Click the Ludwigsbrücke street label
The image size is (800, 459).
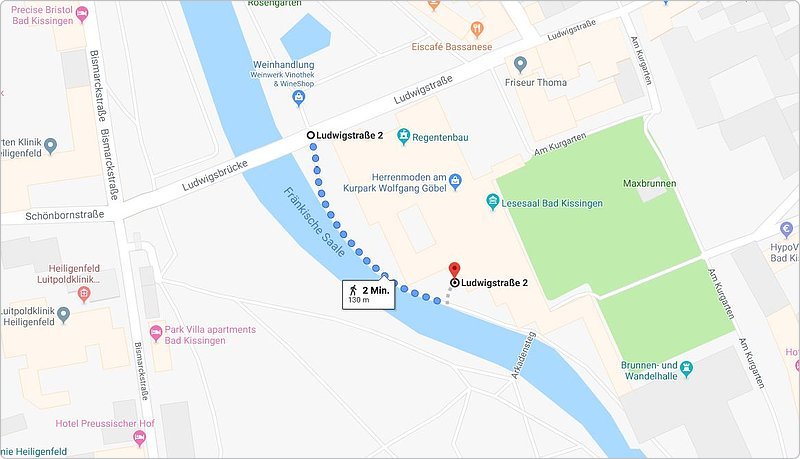[x=215, y=175]
